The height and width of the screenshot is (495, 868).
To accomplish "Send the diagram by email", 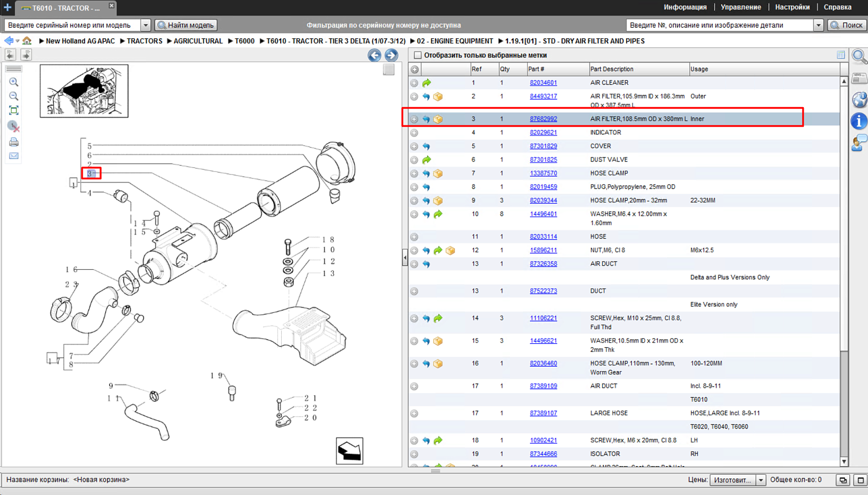I will (14, 156).
